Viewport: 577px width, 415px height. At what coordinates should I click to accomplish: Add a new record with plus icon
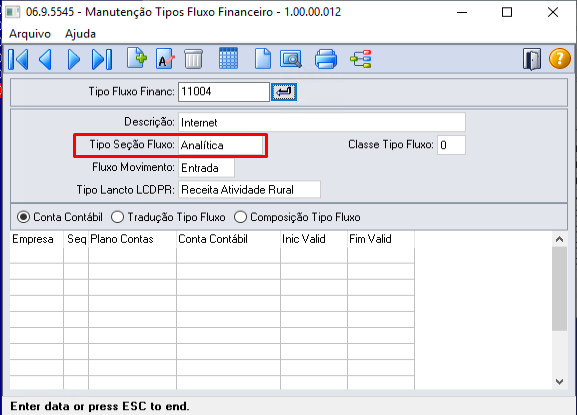(137, 58)
